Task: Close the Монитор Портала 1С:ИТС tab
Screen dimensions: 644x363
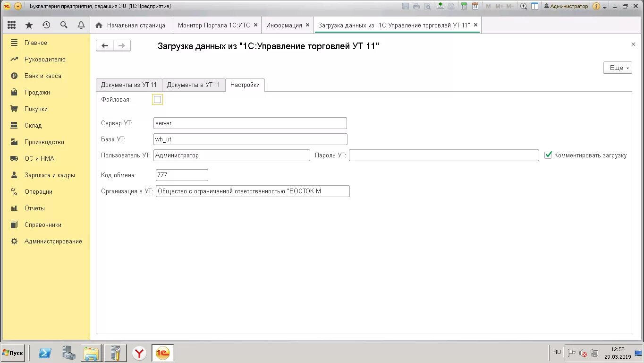Action: (256, 25)
